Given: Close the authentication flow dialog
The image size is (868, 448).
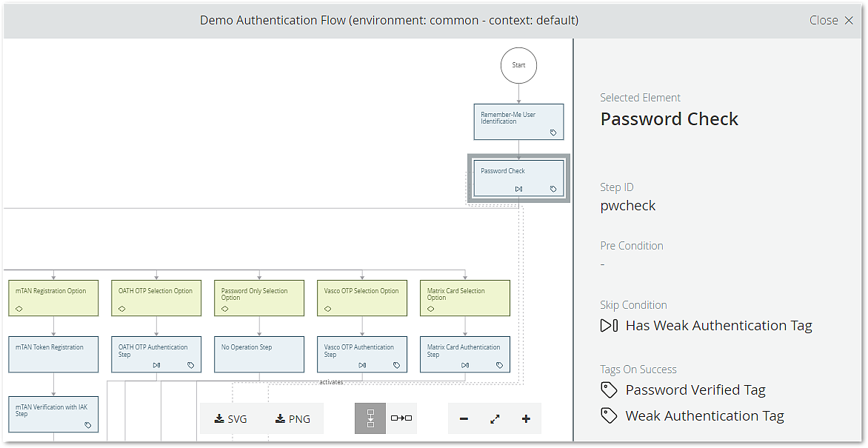Looking at the screenshot, I should click(x=831, y=20).
